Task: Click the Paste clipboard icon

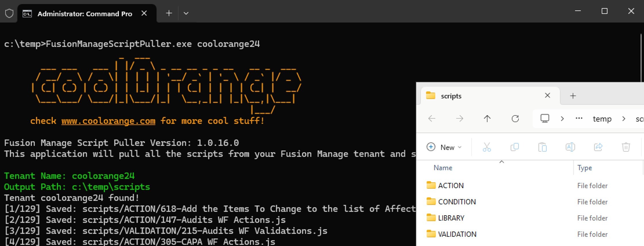Action: [x=542, y=147]
